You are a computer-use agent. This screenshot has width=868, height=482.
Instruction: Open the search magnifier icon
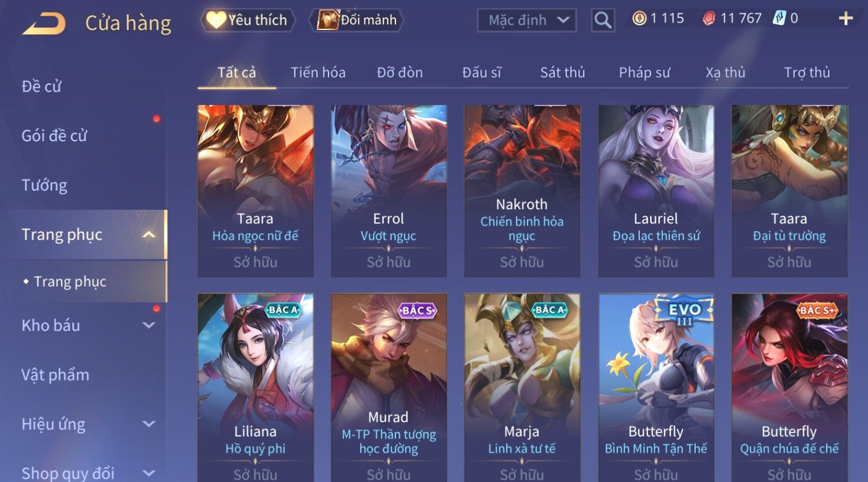[x=603, y=20]
